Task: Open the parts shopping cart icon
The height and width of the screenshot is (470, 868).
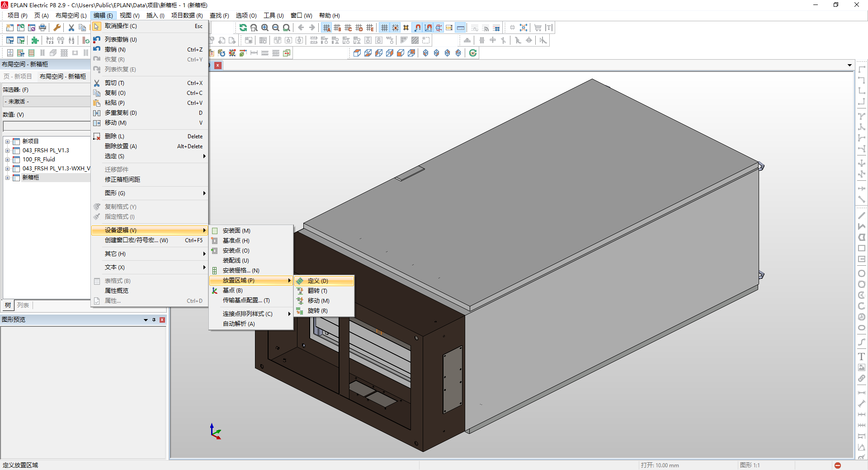Action: tap(538, 28)
